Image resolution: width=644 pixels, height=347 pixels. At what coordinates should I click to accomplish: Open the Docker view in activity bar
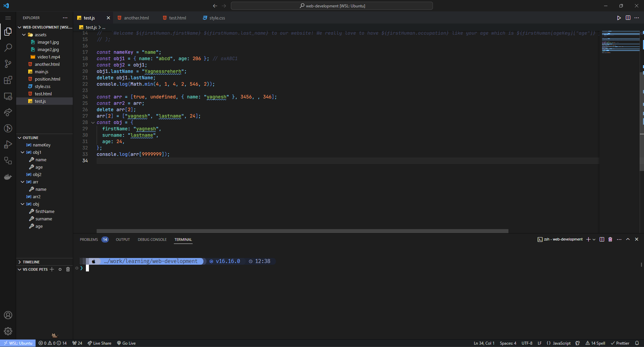8,177
